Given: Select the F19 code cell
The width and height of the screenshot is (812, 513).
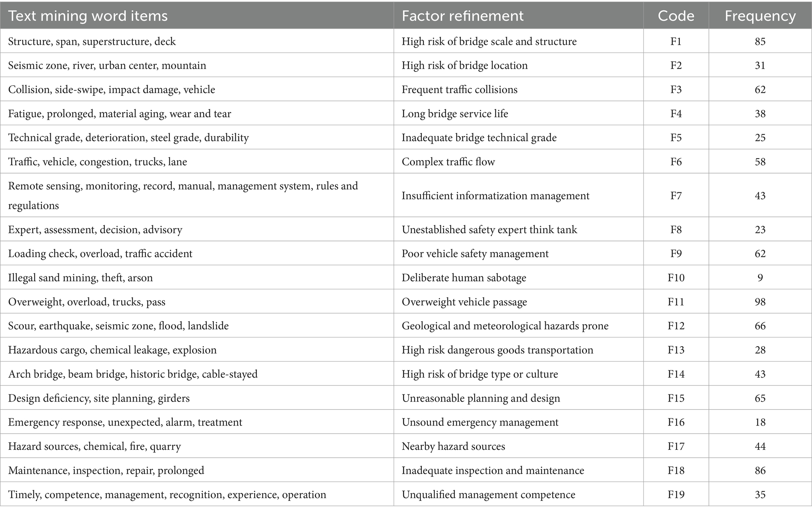Looking at the screenshot, I should pos(676,495).
